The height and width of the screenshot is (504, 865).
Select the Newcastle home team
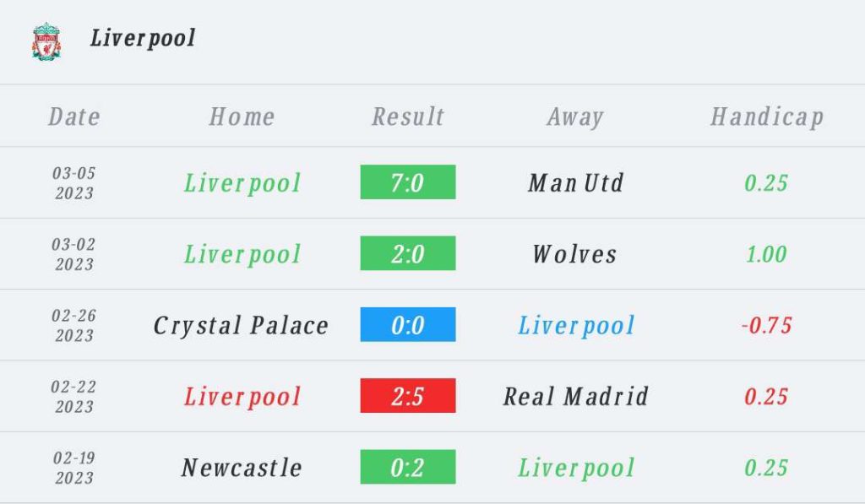click(x=242, y=468)
